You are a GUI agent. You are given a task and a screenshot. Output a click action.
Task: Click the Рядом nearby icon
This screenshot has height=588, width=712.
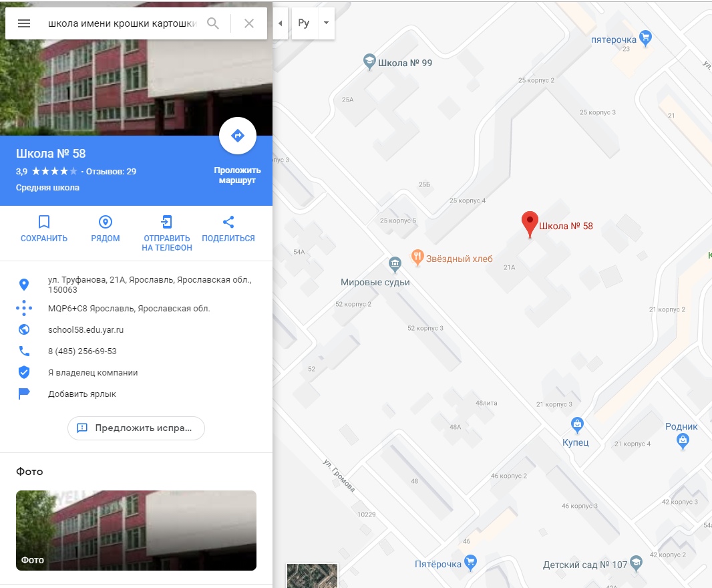[106, 222]
